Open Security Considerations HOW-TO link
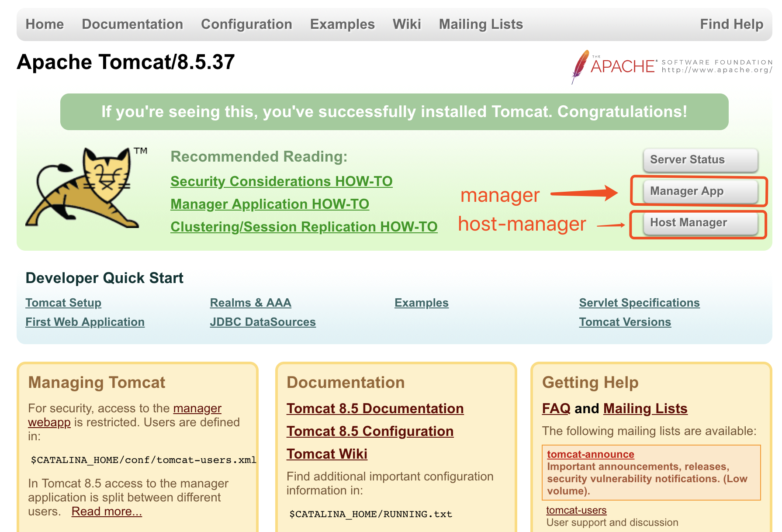Image resolution: width=782 pixels, height=532 pixels. point(281,181)
